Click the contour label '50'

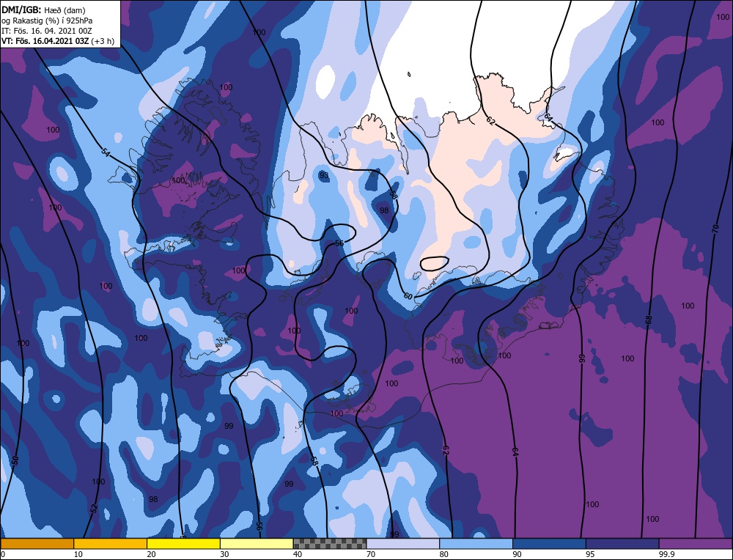[15, 460]
